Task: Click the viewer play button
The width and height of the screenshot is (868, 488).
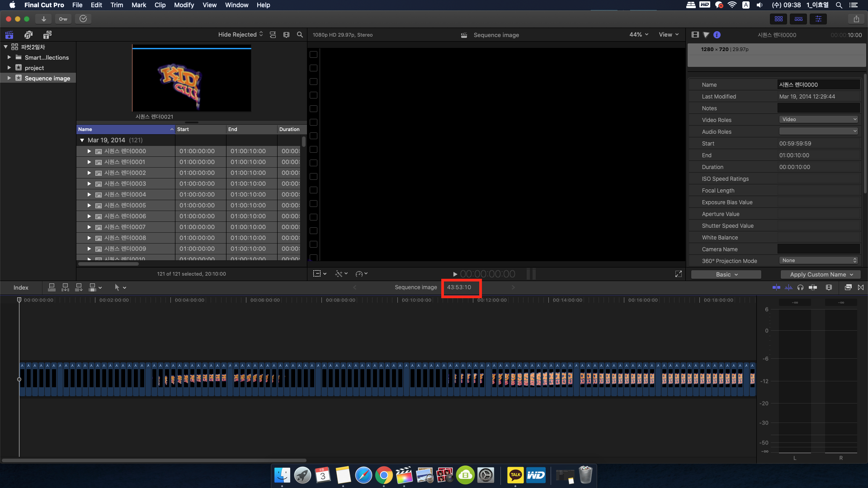Action: point(455,274)
